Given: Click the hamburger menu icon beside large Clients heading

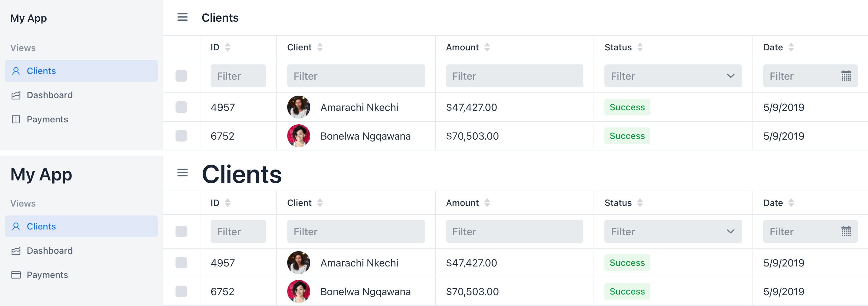Looking at the screenshot, I should tap(182, 173).
